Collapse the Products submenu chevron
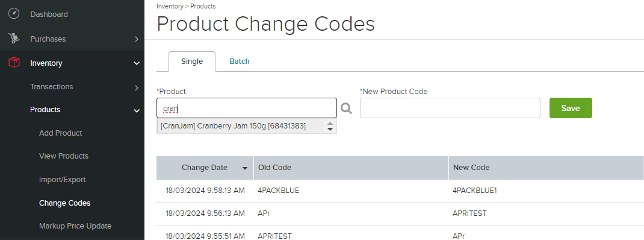 tap(137, 110)
